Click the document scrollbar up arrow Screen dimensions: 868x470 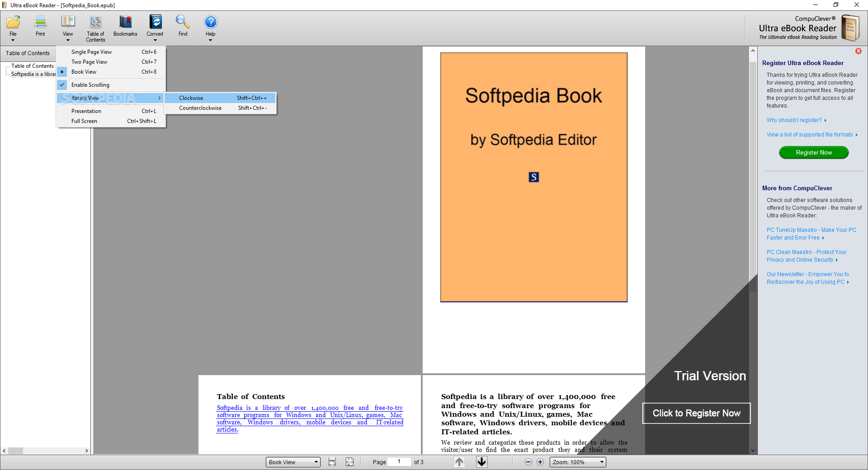tap(753, 51)
